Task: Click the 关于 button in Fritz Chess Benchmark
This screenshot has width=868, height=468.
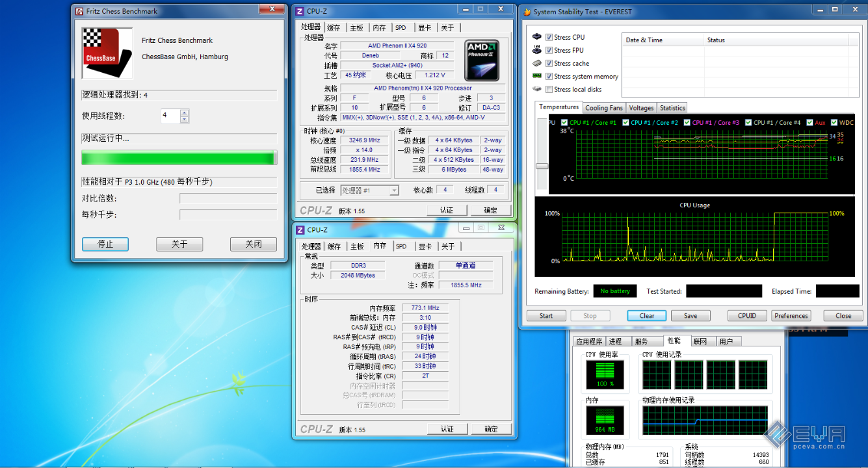Action: [x=179, y=244]
